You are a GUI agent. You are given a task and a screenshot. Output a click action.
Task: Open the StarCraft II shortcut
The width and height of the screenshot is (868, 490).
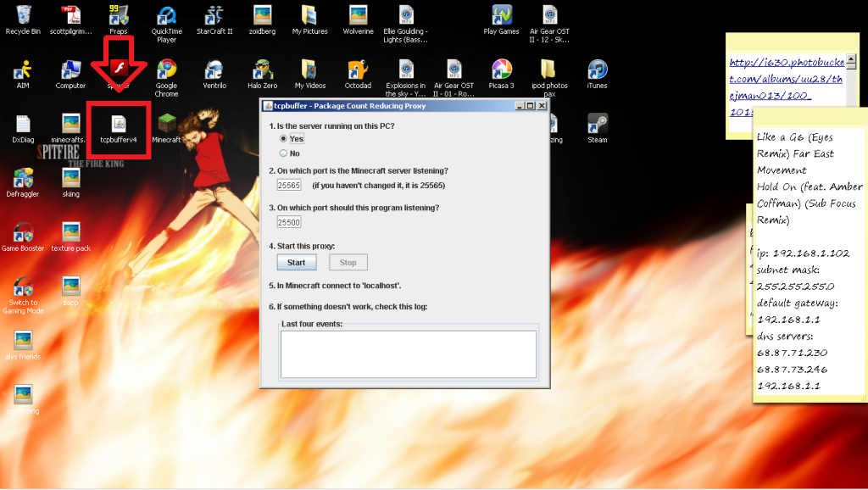click(214, 16)
